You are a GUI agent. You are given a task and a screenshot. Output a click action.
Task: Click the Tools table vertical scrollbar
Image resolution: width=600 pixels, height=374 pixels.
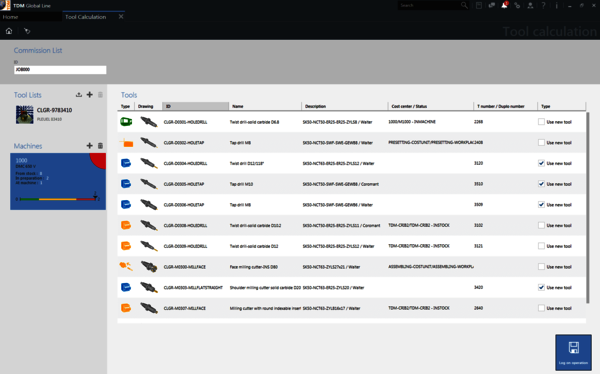point(587,207)
